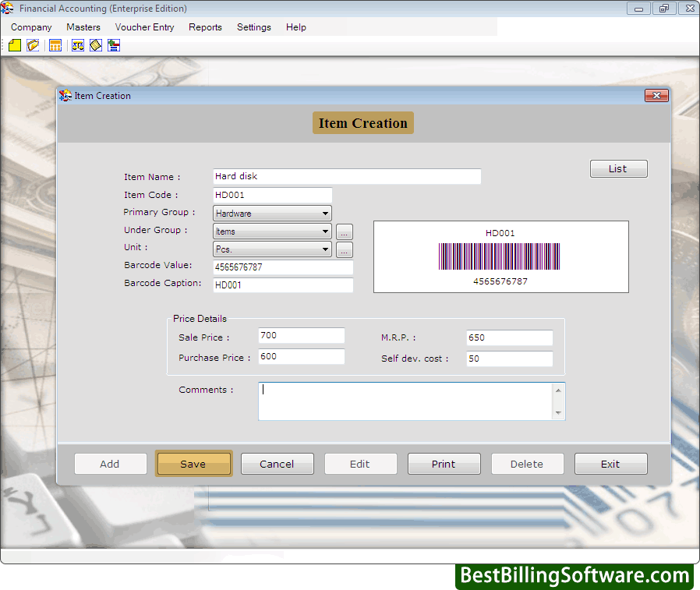Open the Masters menu
The height and width of the screenshot is (590, 700).
[83, 27]
